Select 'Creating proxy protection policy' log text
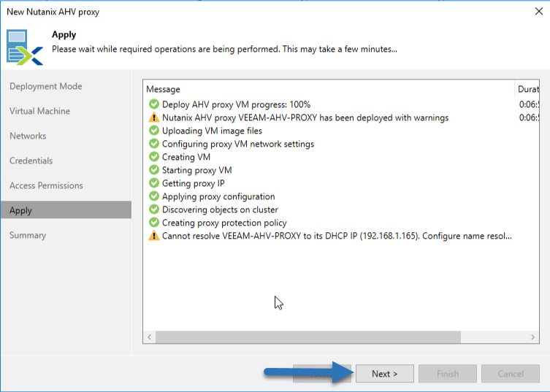Screen dimensions: 550x392 [x=224, y=223]
